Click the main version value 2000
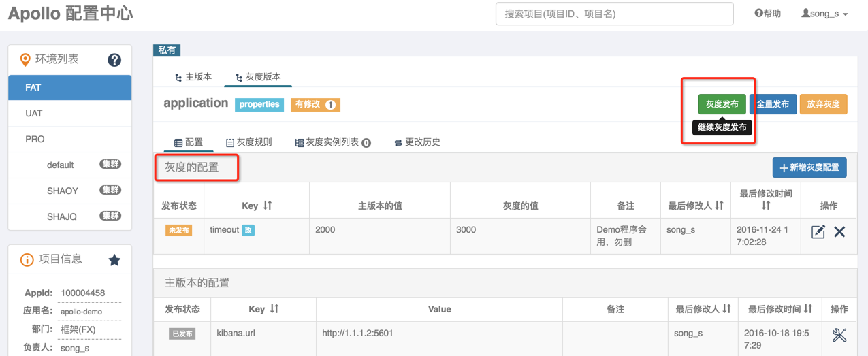This screenshot has height=356, width=868. coord(325,230)
